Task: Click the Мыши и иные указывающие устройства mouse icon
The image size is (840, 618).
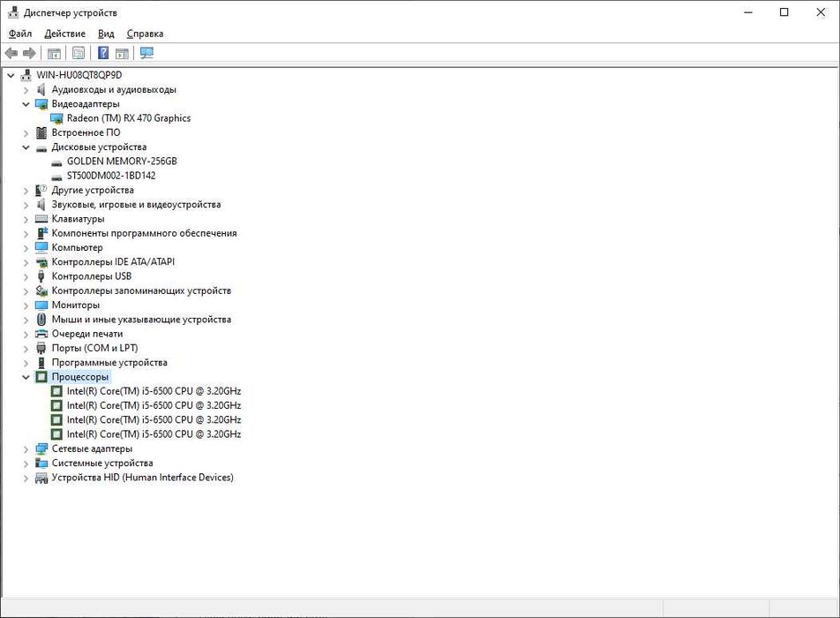Action: (41, 320)
